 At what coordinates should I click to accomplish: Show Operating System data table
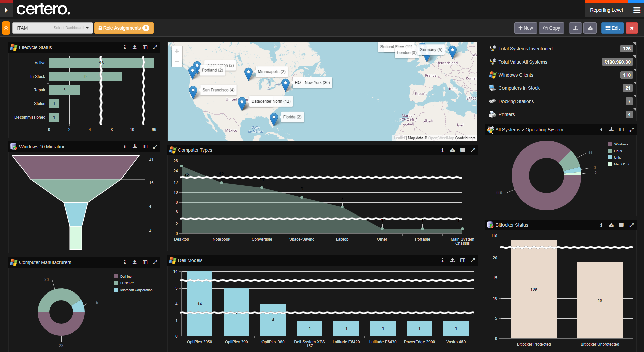[x=621, y=130]
